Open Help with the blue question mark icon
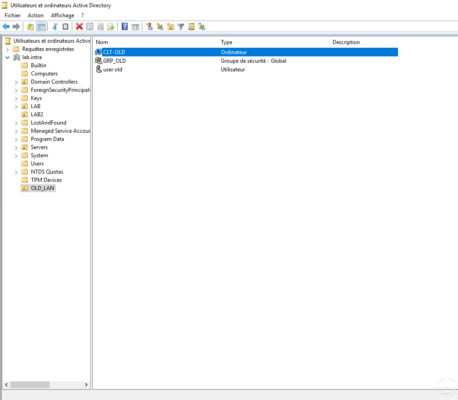The height and width of the screenshot is (400, 458). tap(125, 26)
